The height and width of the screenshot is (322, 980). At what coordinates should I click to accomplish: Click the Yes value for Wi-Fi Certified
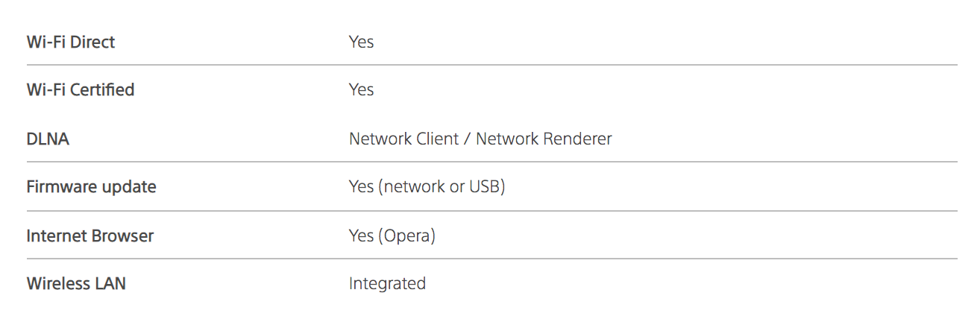click(x=361, y=89)
